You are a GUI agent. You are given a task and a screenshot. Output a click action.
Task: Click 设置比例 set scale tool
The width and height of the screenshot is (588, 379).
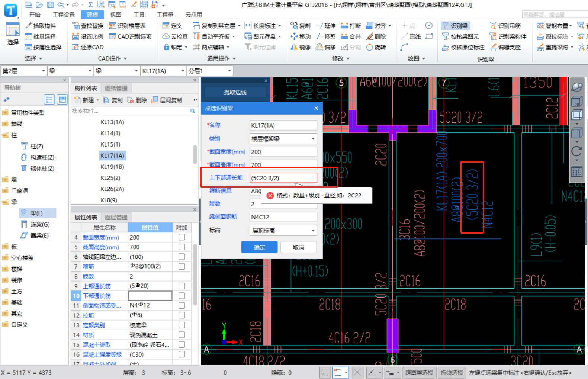(x=87, y=36)
